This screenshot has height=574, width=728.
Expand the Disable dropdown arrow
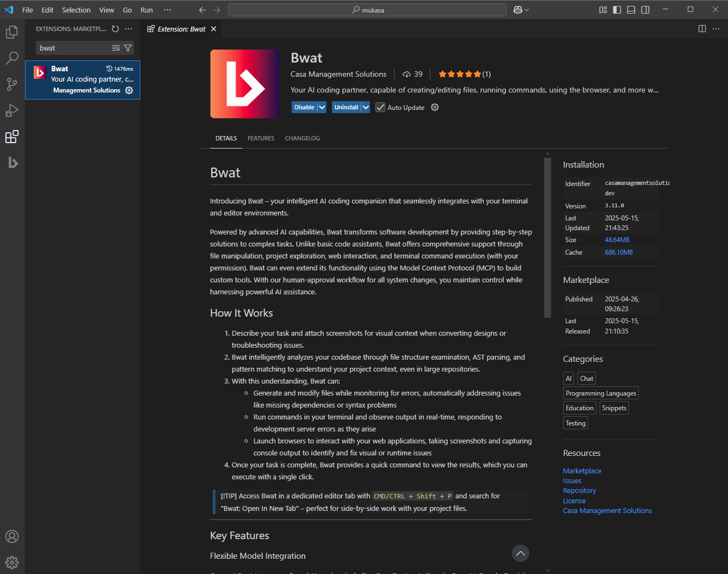coord(322,107)
